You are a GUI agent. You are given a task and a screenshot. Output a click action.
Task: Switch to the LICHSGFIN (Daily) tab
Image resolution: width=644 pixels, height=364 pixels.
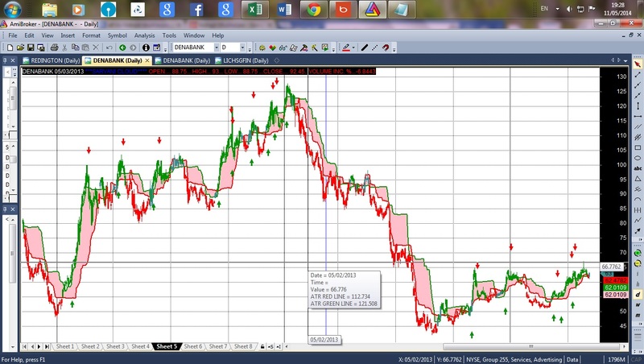[242, 60]
